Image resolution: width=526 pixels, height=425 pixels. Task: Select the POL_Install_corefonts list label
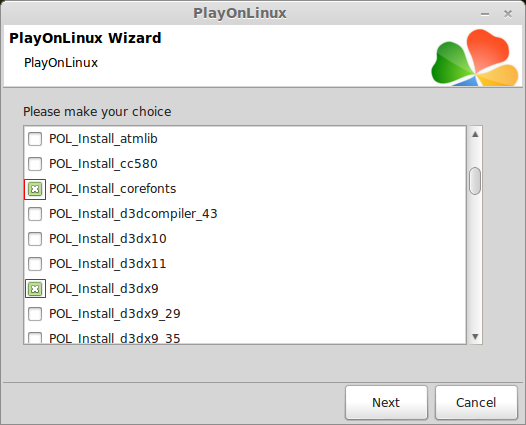(x=112, y=189)
